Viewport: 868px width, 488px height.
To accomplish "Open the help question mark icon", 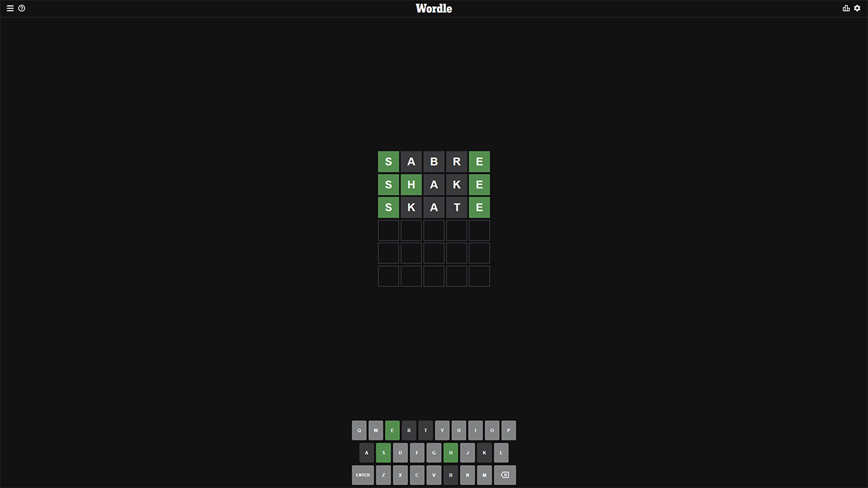I will [22, 9].
